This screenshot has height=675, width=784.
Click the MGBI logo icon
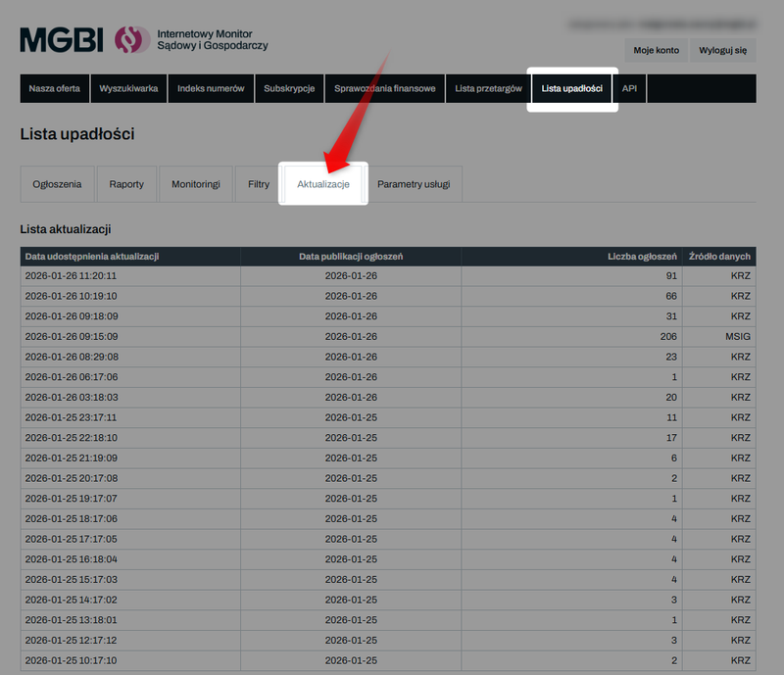point(132,39)
